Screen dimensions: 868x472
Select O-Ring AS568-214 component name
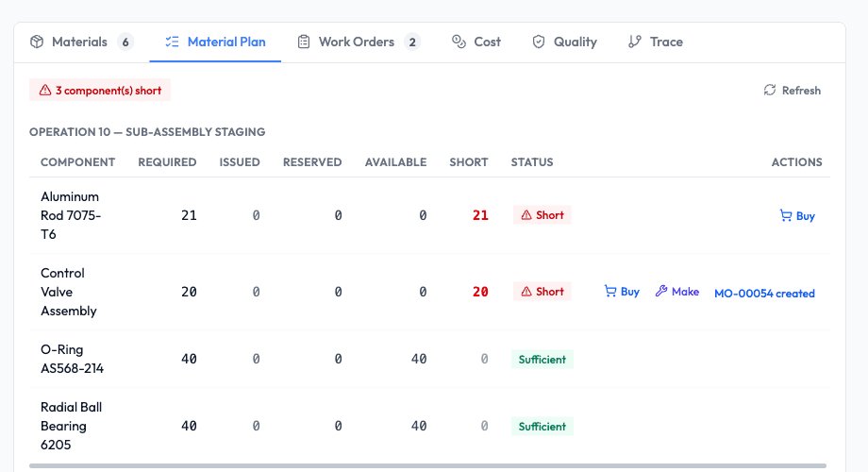[x=72, y=359]
